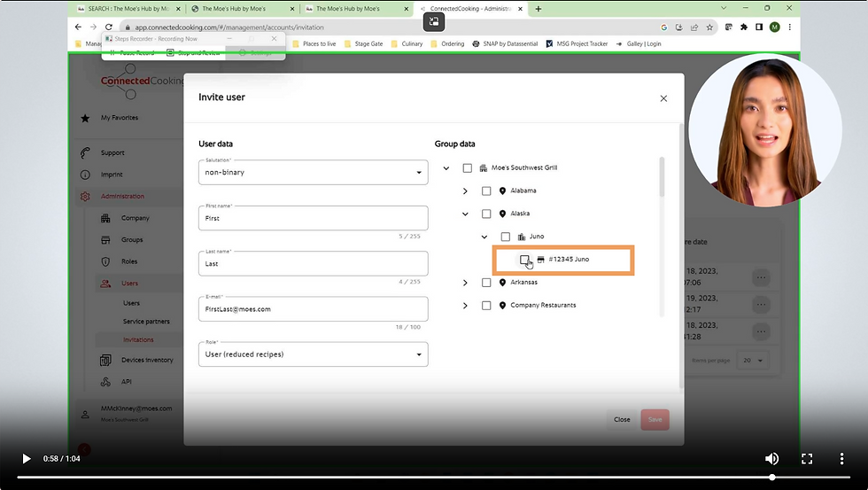Enter fullscreen video mode
Screen dimensions: 868x490
tap(807, 458)
